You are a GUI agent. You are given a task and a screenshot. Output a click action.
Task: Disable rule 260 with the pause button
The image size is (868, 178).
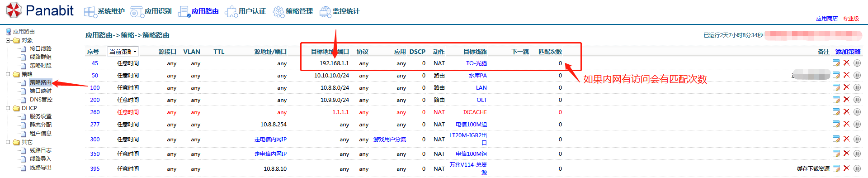(x=857, y=112)
